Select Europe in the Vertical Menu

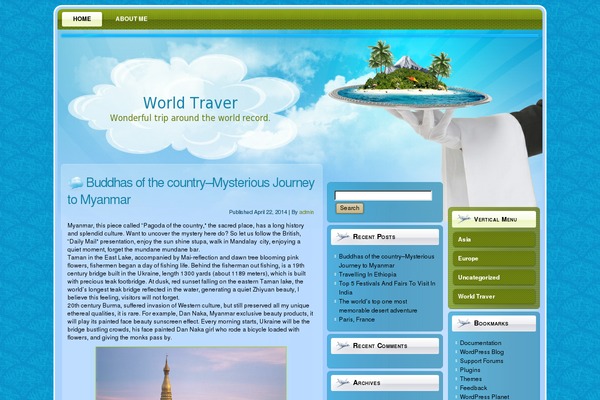pos(494,259)
